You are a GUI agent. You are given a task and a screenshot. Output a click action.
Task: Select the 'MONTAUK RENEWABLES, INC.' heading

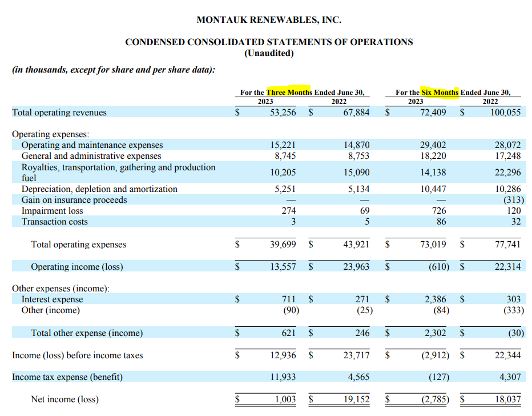click(x=269, y=19)
